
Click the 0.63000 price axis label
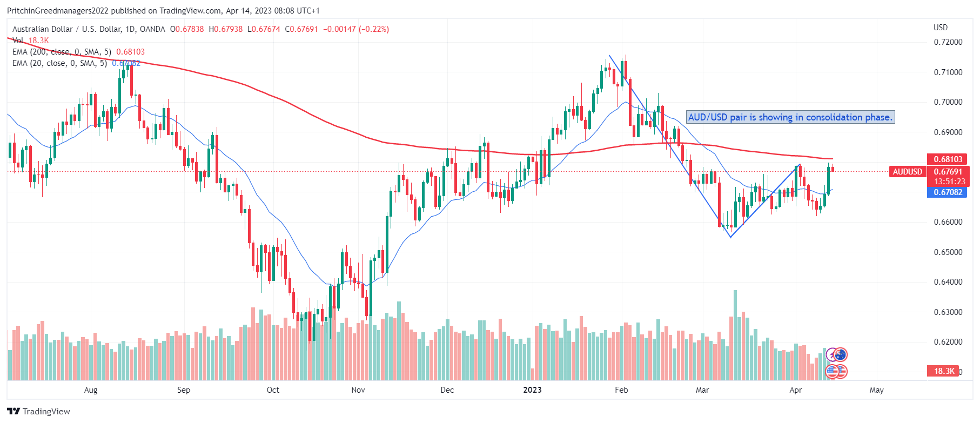948,312
